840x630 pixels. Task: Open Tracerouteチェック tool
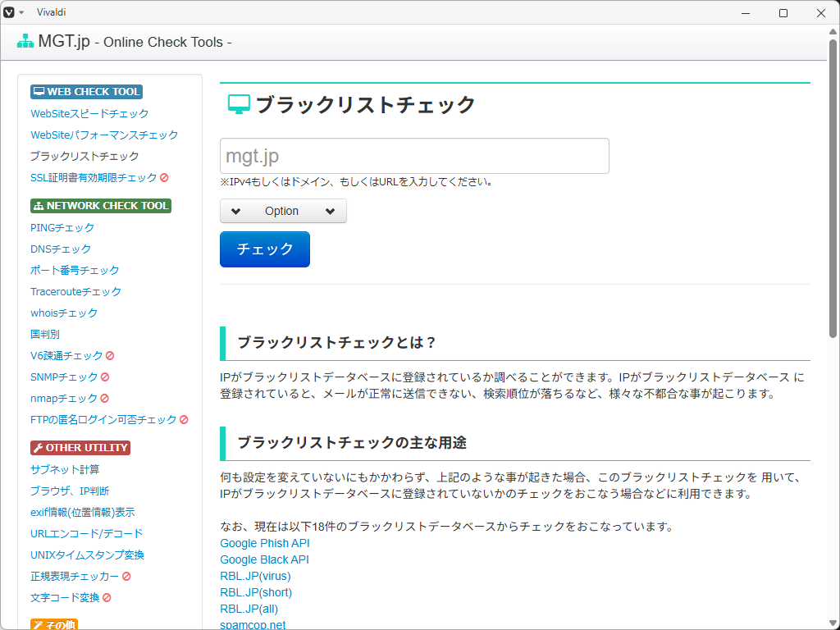[x=75, y=292]
